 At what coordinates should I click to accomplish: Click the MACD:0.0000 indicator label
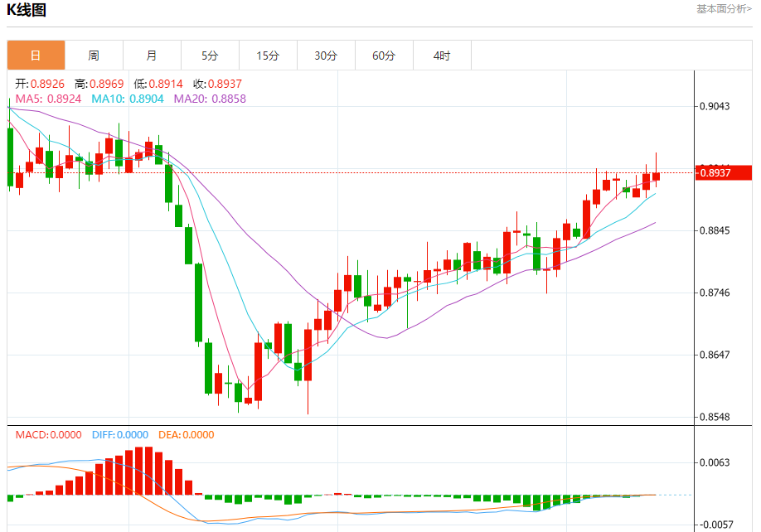(49, 434)
